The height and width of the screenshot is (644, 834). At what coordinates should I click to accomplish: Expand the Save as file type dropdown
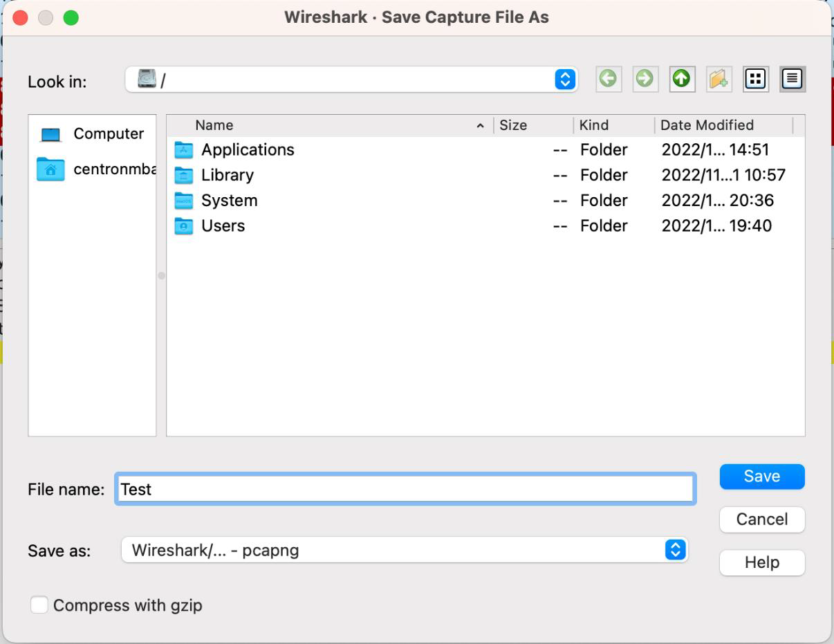click(x=675, y=550)
